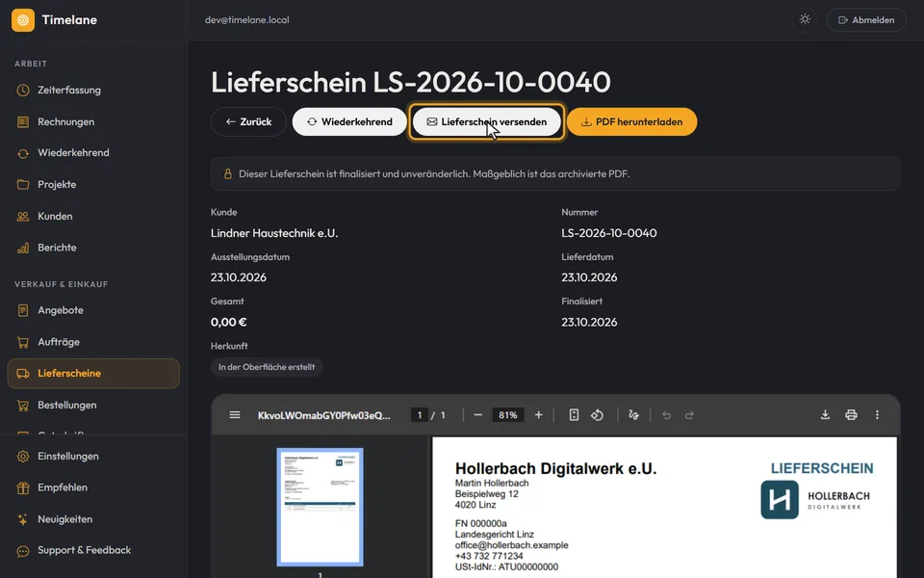
Task: Zoom out the PDF with minus button
Action: [478, 415]
